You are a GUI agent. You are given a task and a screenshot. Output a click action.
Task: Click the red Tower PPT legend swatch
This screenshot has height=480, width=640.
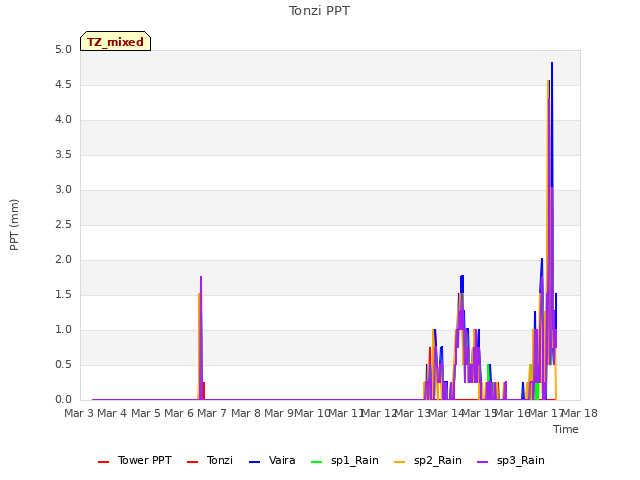pyautogui.click(x=104, y=462)
